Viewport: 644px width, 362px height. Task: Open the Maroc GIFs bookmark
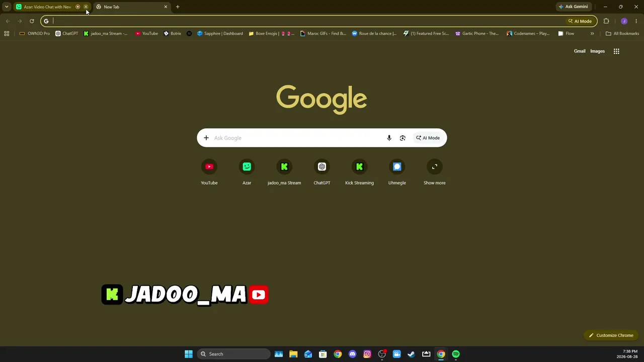coord(323,34)
